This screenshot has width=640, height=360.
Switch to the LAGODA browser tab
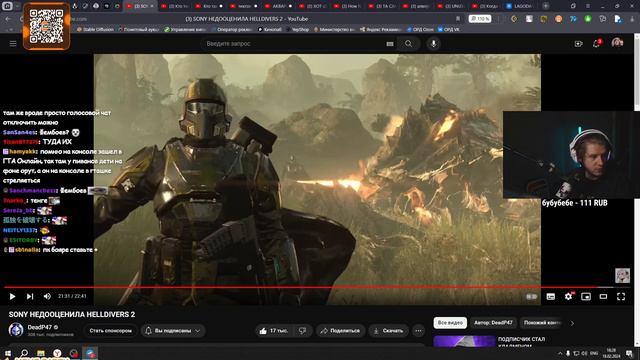click(x=521, y=6)
